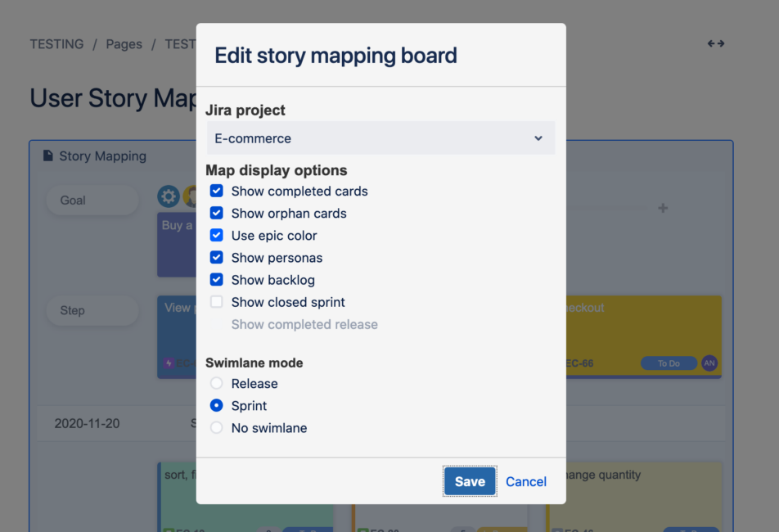Click the To Do status lozenge on EC-66

(x=669, y=363)
